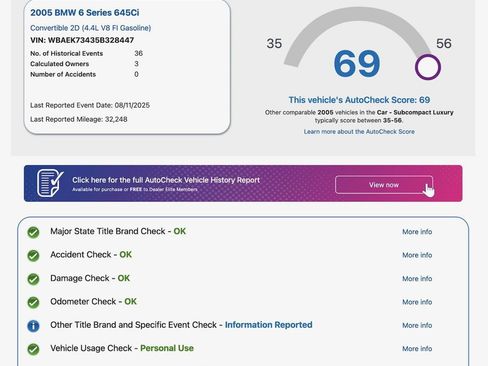
Task: Click the Calculated Owners value 3
Action: 136,64
